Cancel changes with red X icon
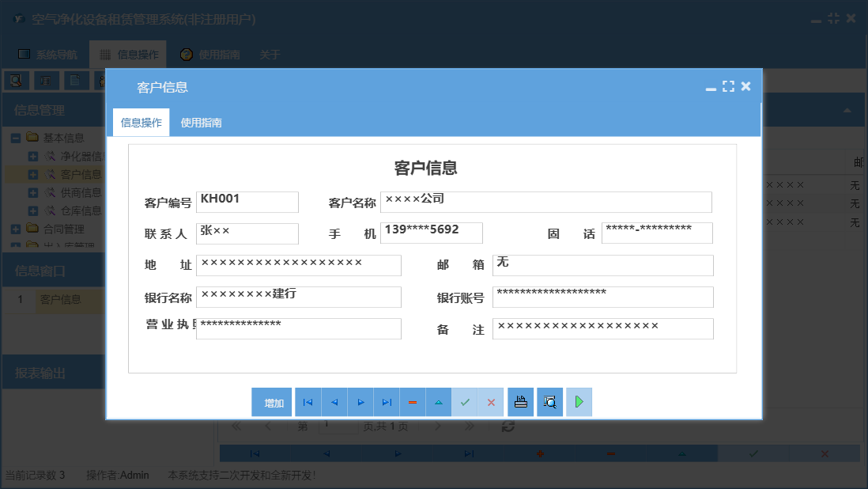The image size is (868, 489). (491, 402)
